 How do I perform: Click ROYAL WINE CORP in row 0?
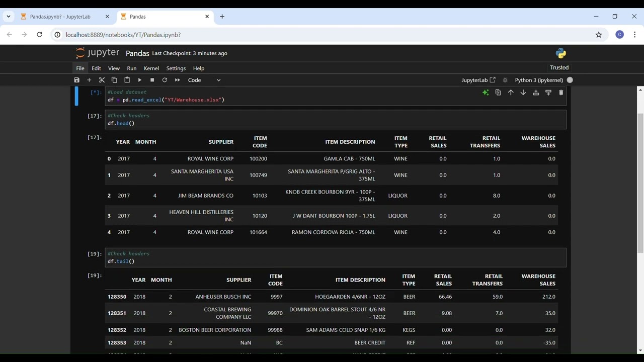coord(210,159)
